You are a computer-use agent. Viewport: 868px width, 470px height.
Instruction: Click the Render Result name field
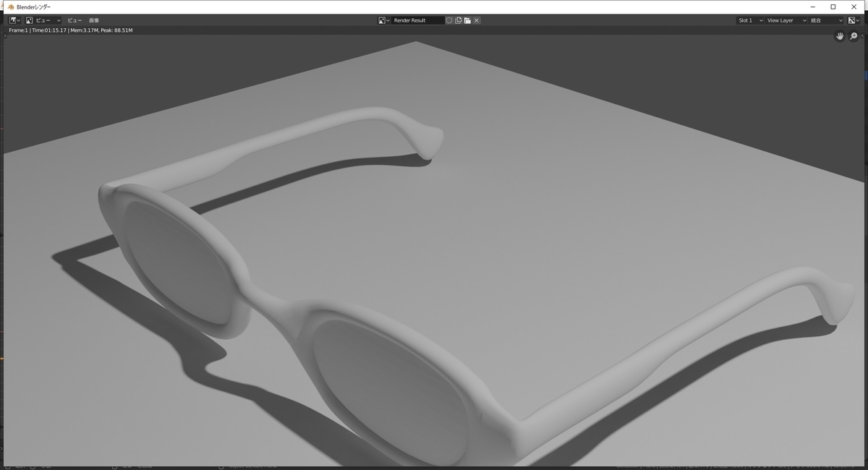click(418, 20)
